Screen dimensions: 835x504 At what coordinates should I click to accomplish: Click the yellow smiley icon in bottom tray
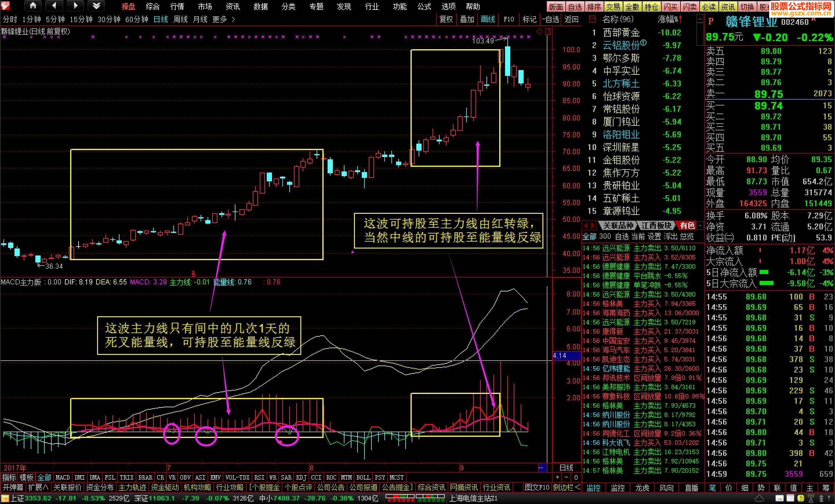click(x=801, y=498)
